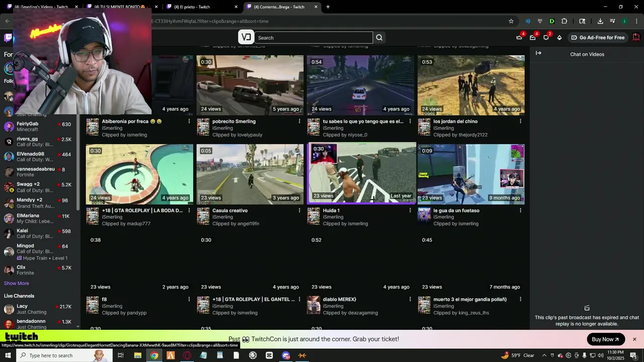Viewport: 644px width, 362px height.
Task: Collapse the Chat on Videos panel arrow
Action: pos(538,53)
